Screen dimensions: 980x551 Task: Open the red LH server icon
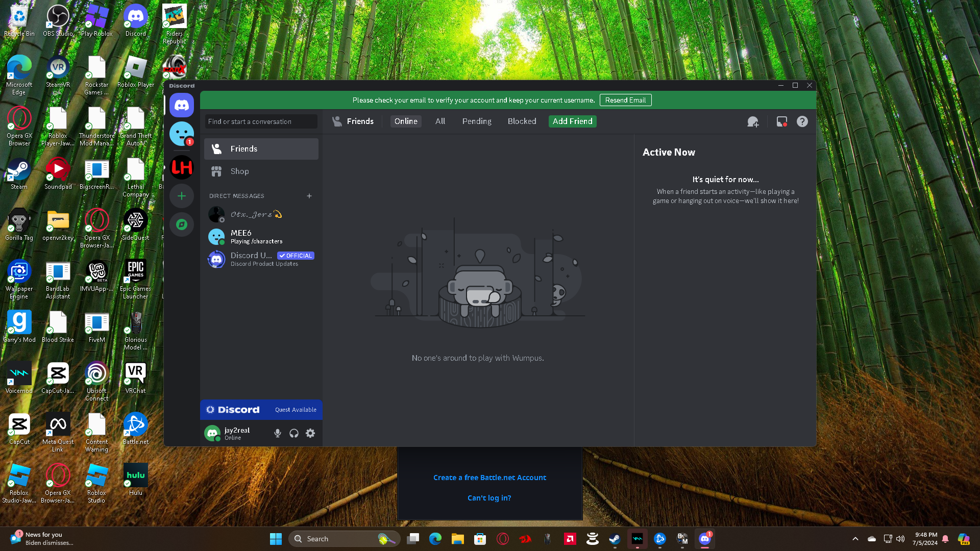[x=182, y=167]
